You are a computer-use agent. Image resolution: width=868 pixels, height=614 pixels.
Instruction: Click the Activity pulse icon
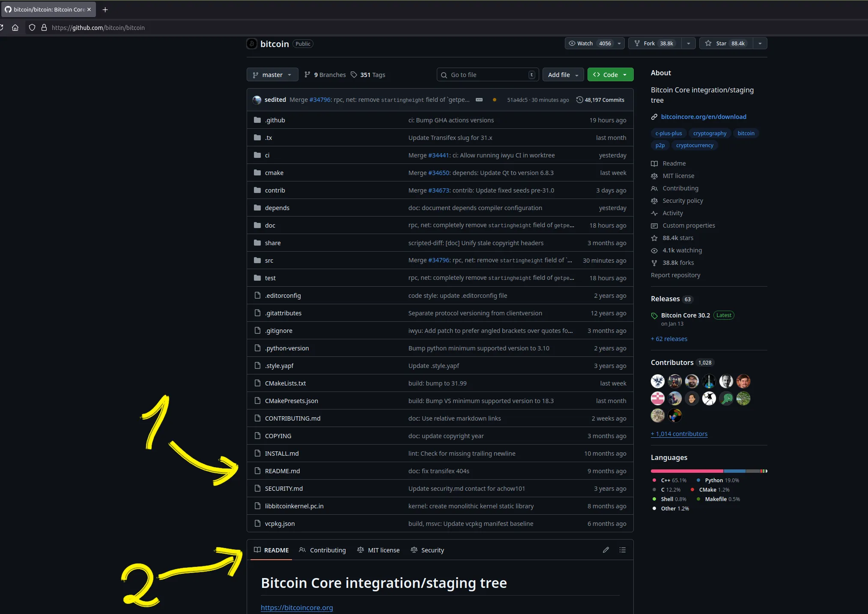click(654, 213)
